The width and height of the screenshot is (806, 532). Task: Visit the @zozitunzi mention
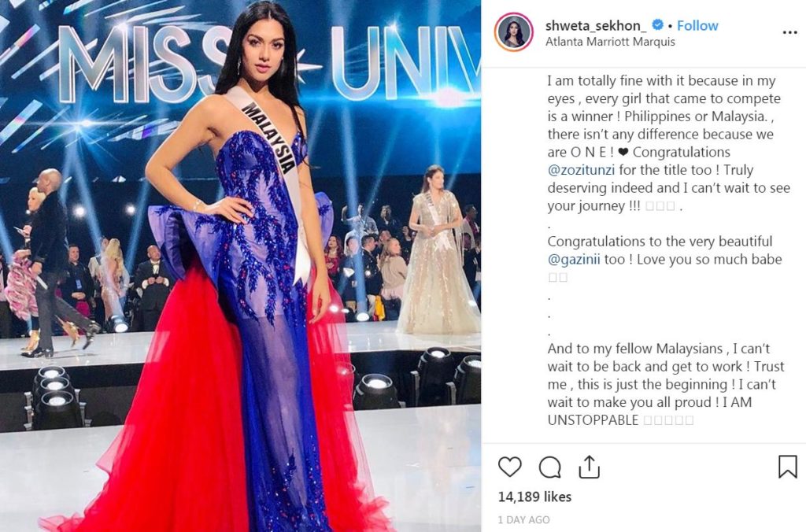pos(582,170)
